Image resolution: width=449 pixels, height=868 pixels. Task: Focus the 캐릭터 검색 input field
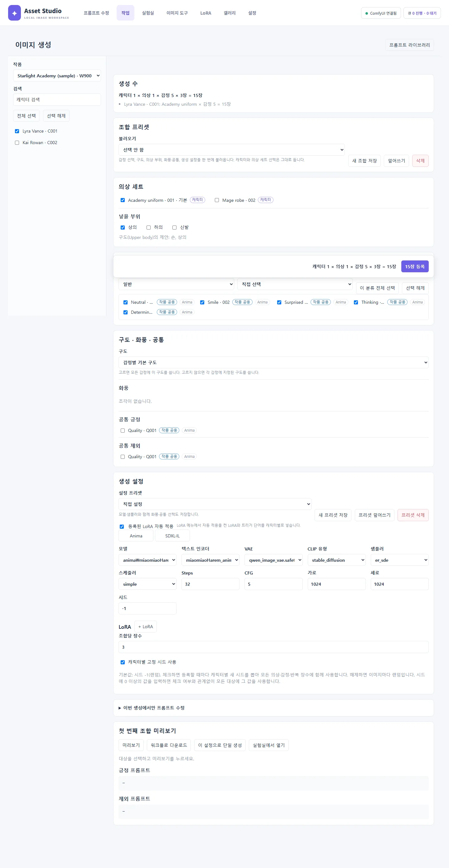tap(57, 100)
